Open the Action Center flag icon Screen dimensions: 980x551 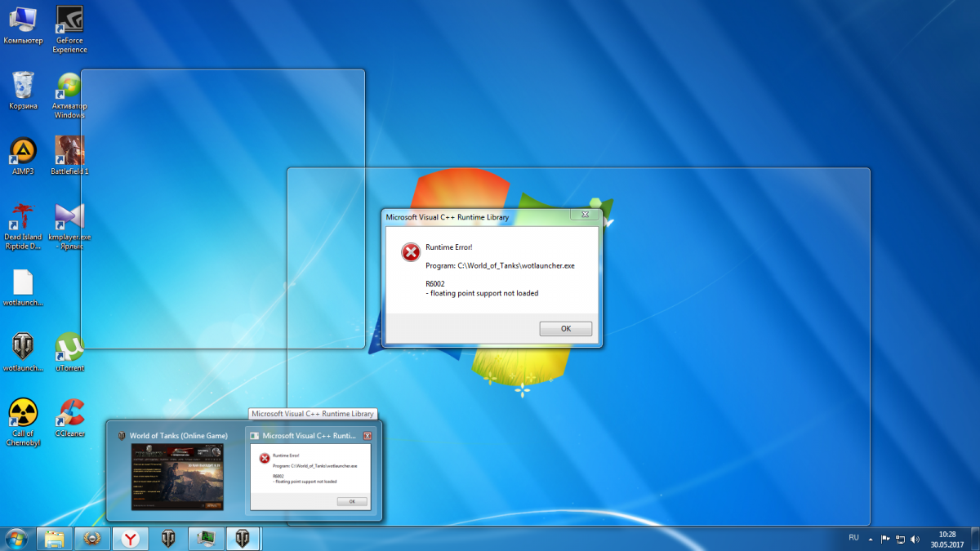click(885, 539)
